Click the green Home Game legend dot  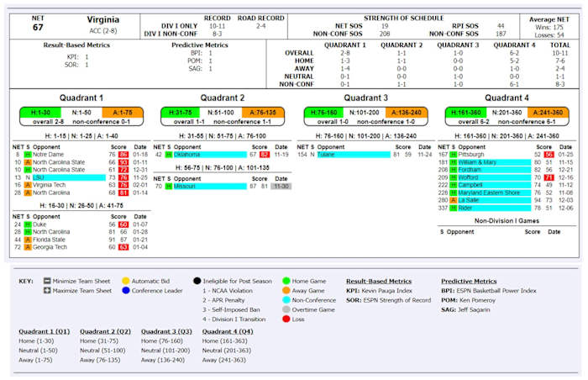pos(287,281)
